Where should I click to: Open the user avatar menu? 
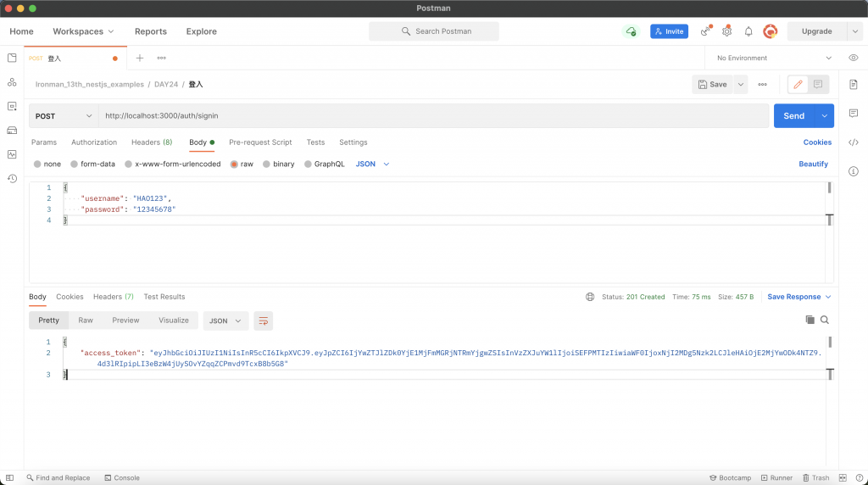[770, 31]
